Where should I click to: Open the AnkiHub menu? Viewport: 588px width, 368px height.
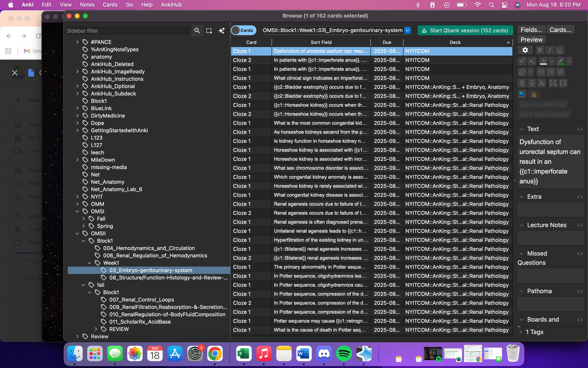(171, 5)
